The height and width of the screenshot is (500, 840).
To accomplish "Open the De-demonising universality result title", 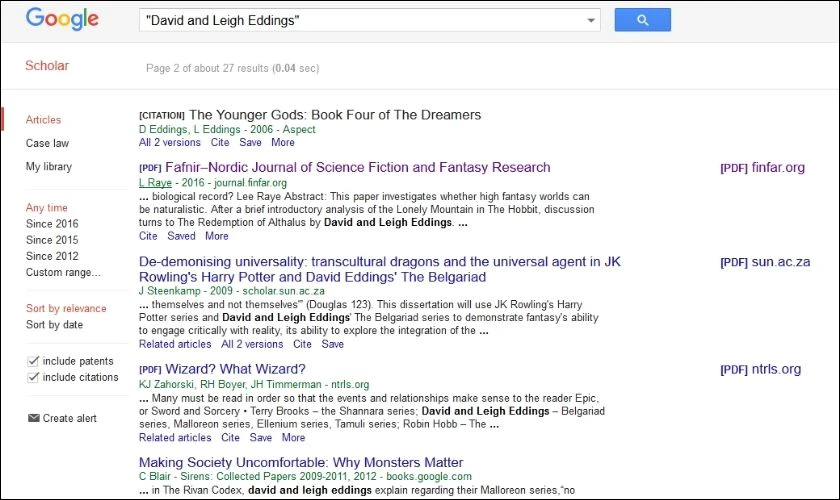I will coord(380,269).
